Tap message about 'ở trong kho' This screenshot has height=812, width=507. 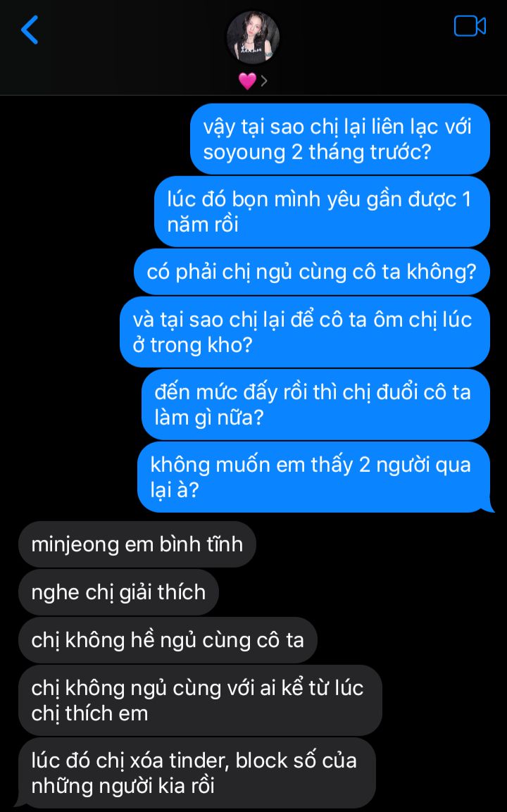pyautogui.click(x=304, y=332)
